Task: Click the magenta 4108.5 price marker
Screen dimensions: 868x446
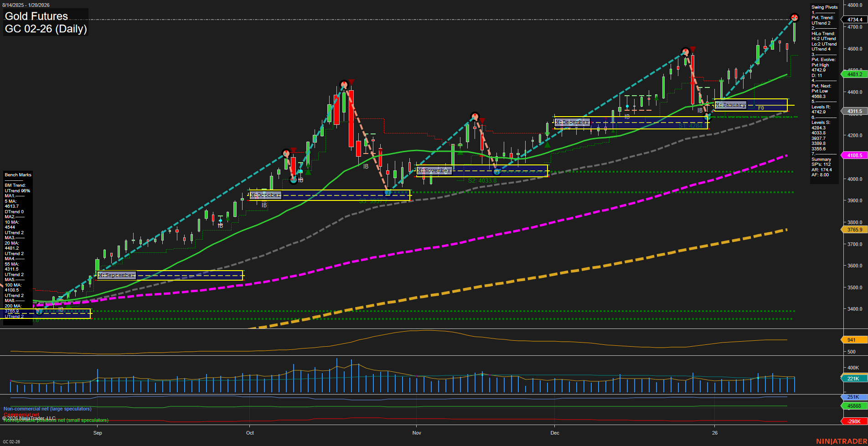Action: tap(855, 155)
